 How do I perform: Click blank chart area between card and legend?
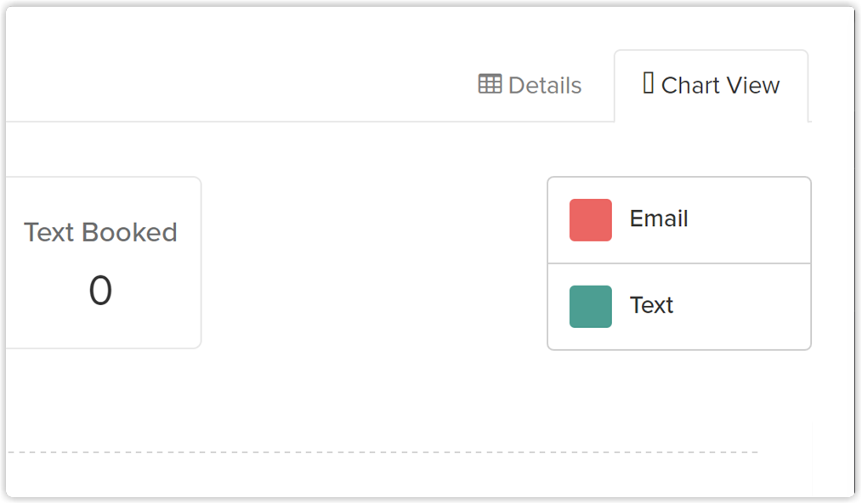374,263
